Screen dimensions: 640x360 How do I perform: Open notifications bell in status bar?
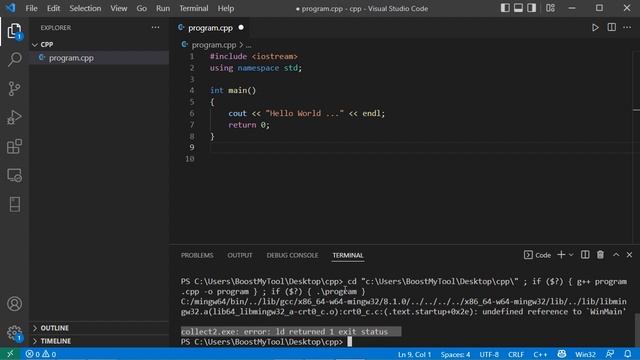point(628,354)
